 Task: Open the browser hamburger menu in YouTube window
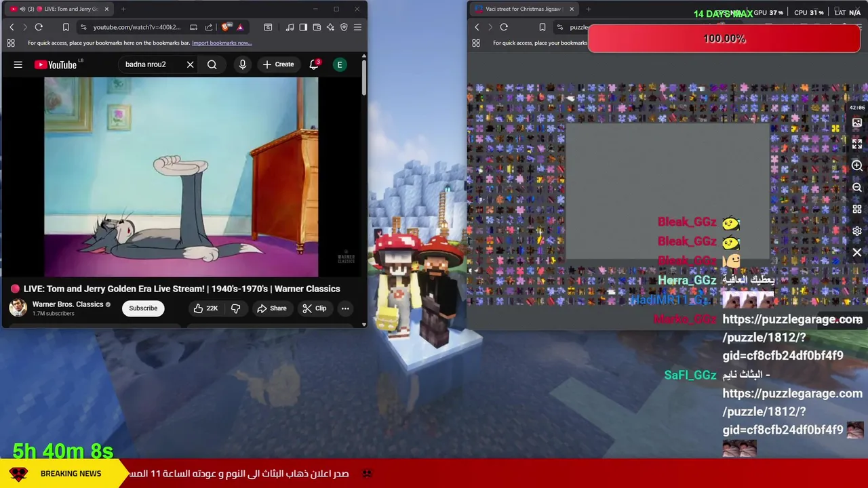(x=357, y=27)
